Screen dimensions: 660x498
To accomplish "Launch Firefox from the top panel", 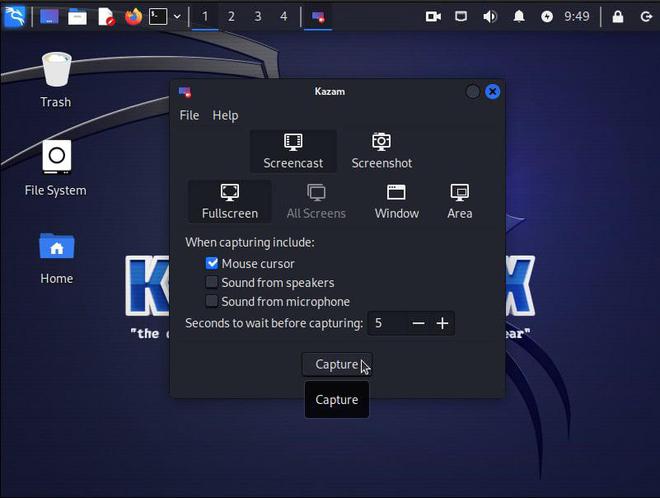I will (x=133, y=17).
